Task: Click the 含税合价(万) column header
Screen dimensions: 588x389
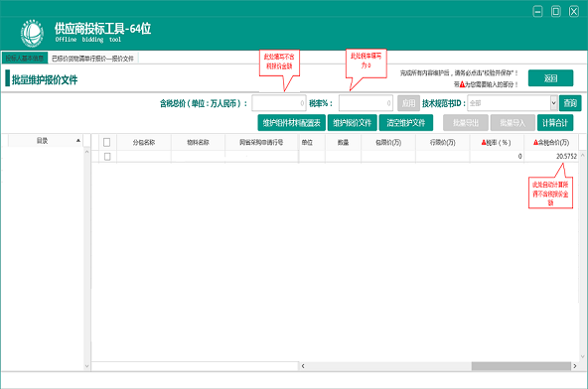Action: (551, 143)
